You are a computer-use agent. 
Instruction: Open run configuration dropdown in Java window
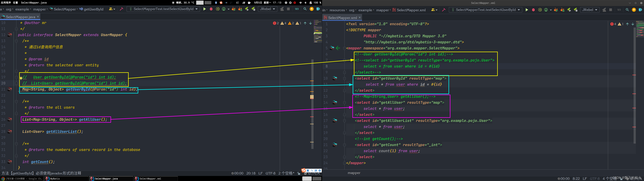click(x=163, y=9)
